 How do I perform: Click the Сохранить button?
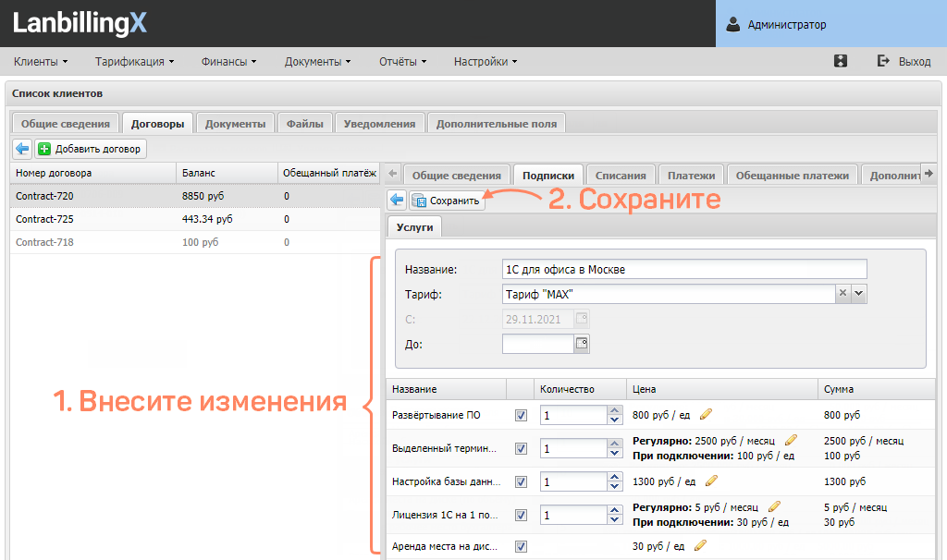click(x=447, y=201)
